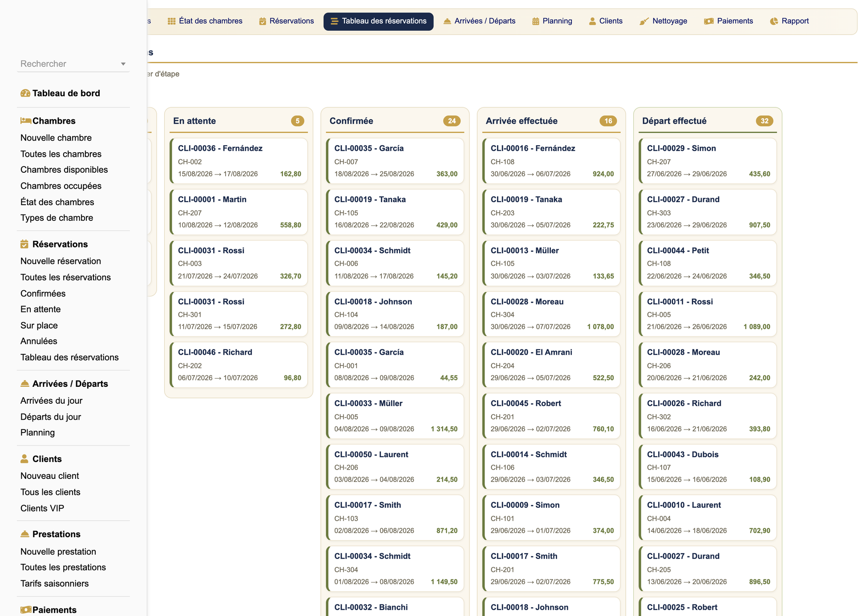Open the Arrivées / Départs tab

point(480,21)
